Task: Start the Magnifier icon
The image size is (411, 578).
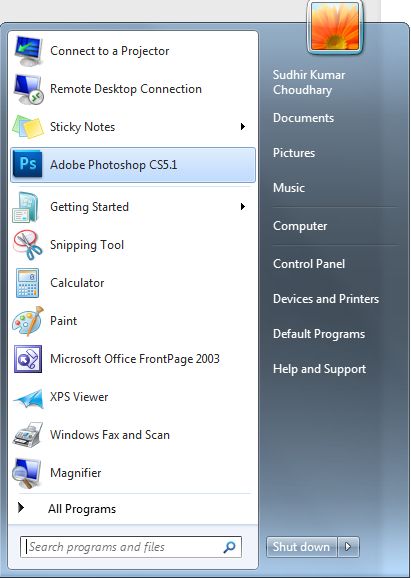Action: pos(27,473)
